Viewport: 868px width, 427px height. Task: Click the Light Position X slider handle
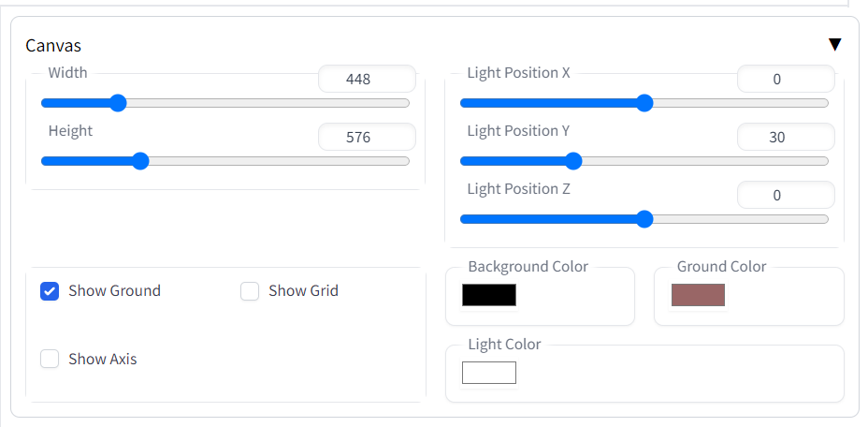click(644, 103)
